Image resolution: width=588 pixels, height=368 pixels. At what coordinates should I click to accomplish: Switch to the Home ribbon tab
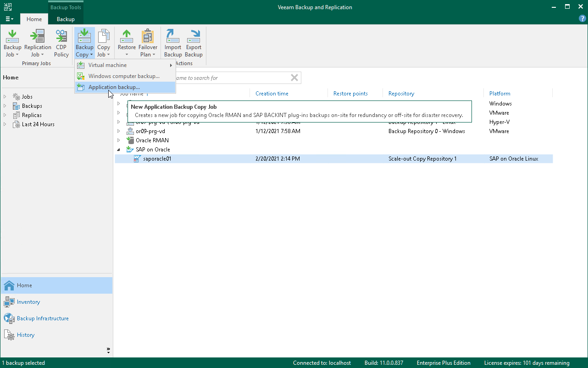click(x=34, y=19)
